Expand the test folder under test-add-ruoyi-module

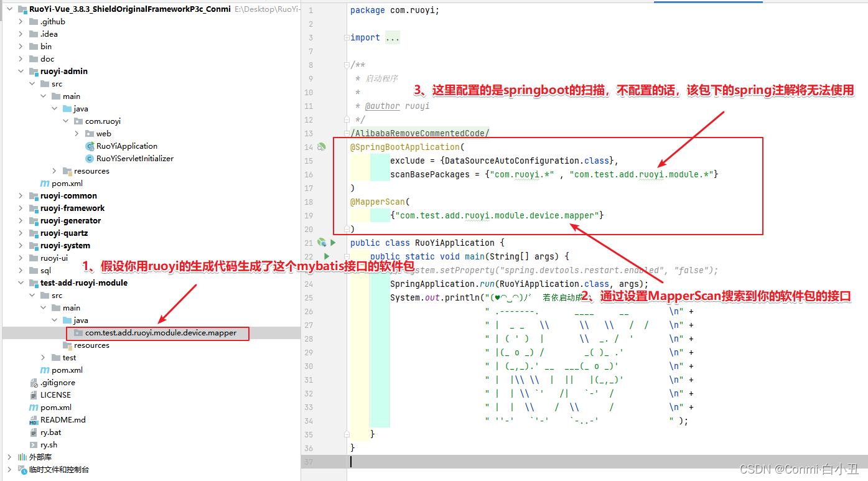coord(43,357)
